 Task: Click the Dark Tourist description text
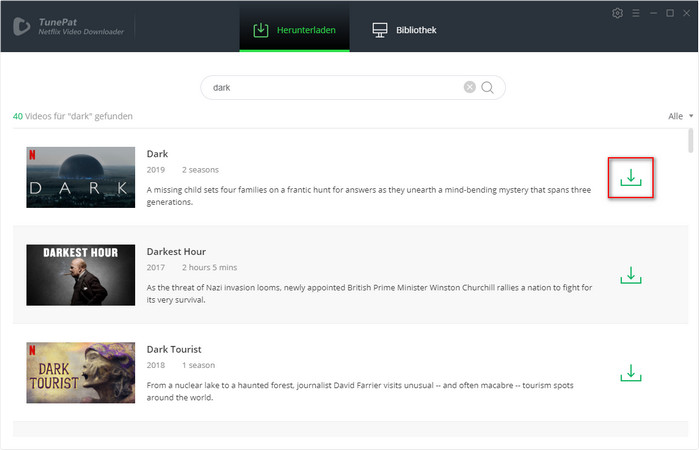click(360, 391)
